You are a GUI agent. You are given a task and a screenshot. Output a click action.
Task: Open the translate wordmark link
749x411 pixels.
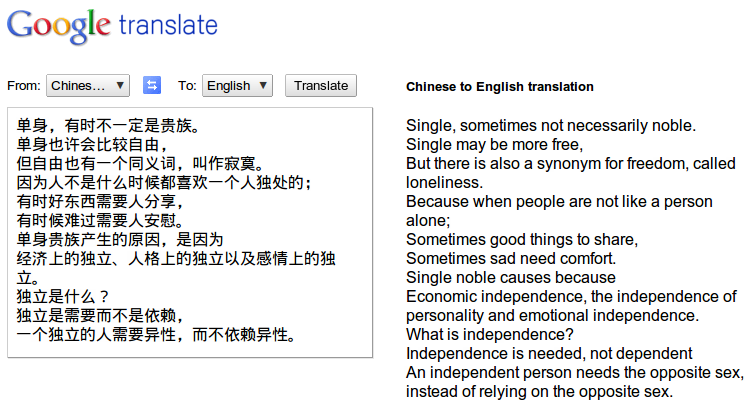(168, 25)
